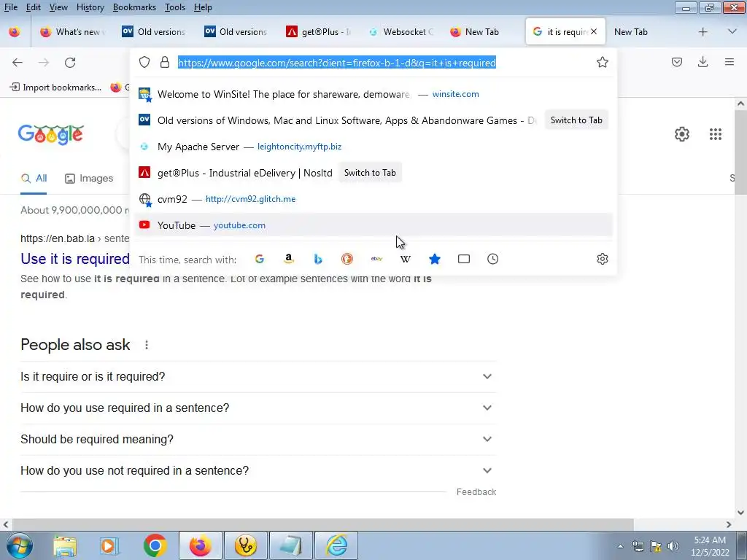Launch Chrome from the taskbar
747x560 pixels.
tap(155, 545)
